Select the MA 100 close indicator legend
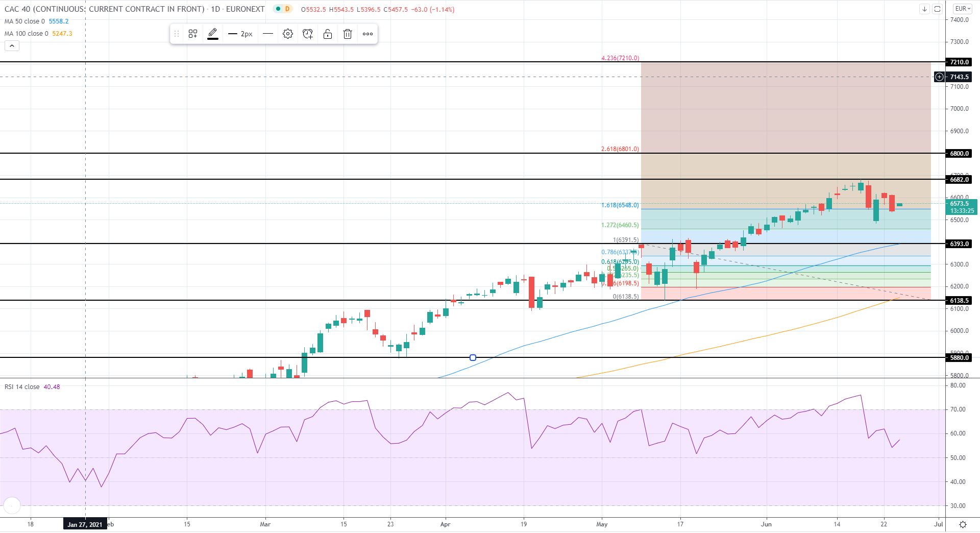The height and width of the screenshot is (533, 980). [27, 34]
